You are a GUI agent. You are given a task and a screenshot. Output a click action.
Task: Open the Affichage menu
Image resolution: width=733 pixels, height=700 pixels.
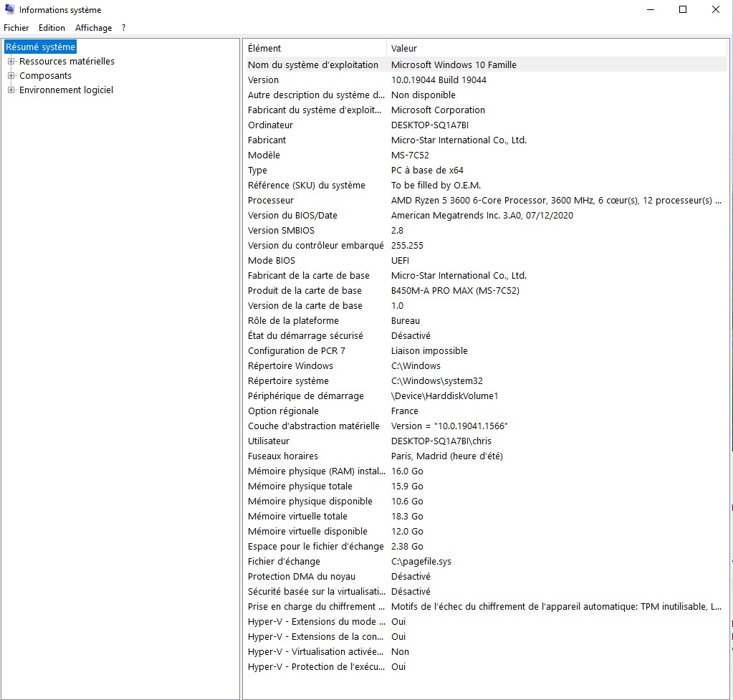click(x=93, y=28)
